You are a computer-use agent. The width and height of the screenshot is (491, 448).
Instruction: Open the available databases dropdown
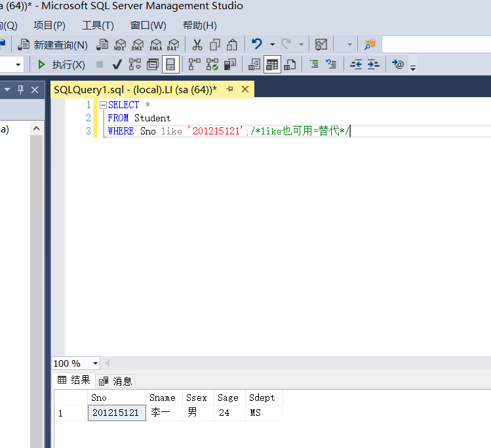click(x=18, y=65)
